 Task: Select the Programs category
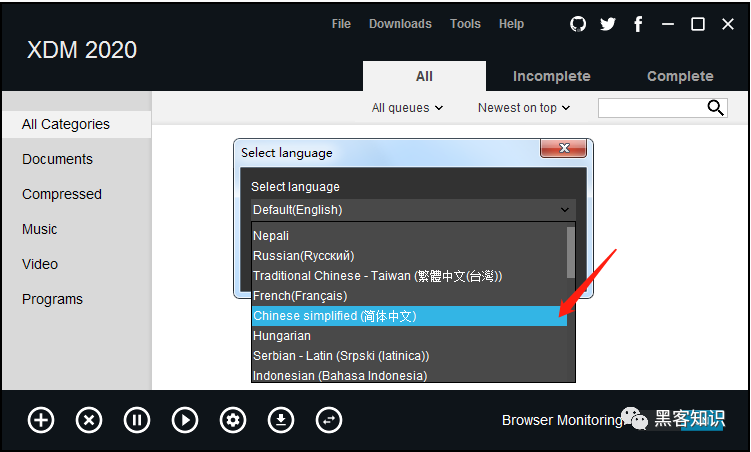click(x=52, y=299)
